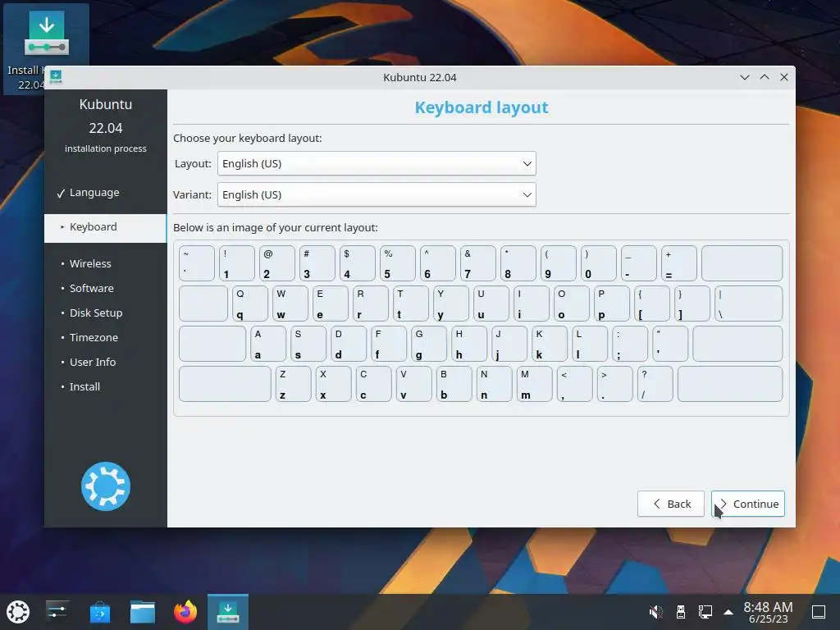Image resolution: width=840 pixels, height=630 pixels.
Task: Click the P key in layout preview
Action: [612, 304]
